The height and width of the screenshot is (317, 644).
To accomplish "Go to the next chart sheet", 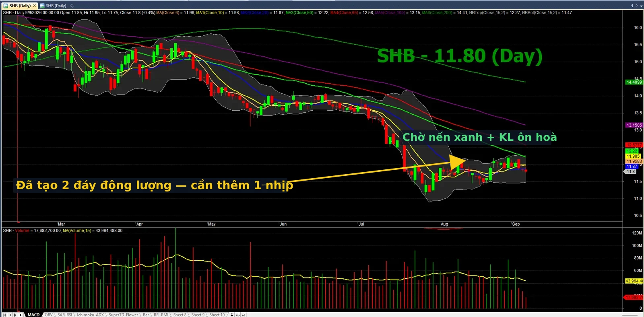I will pos(15,315).
